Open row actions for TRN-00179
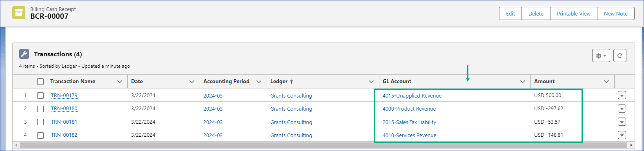644x151 pixels. [x=622, y=95]
